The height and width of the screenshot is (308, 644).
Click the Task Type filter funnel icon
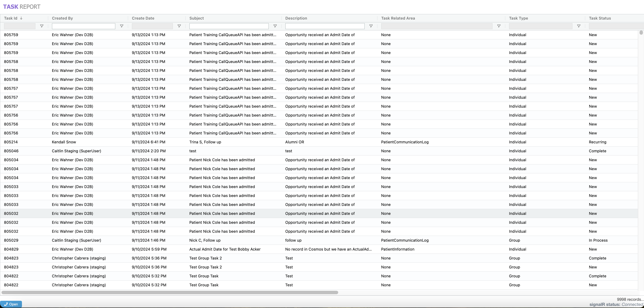[579, 26]
